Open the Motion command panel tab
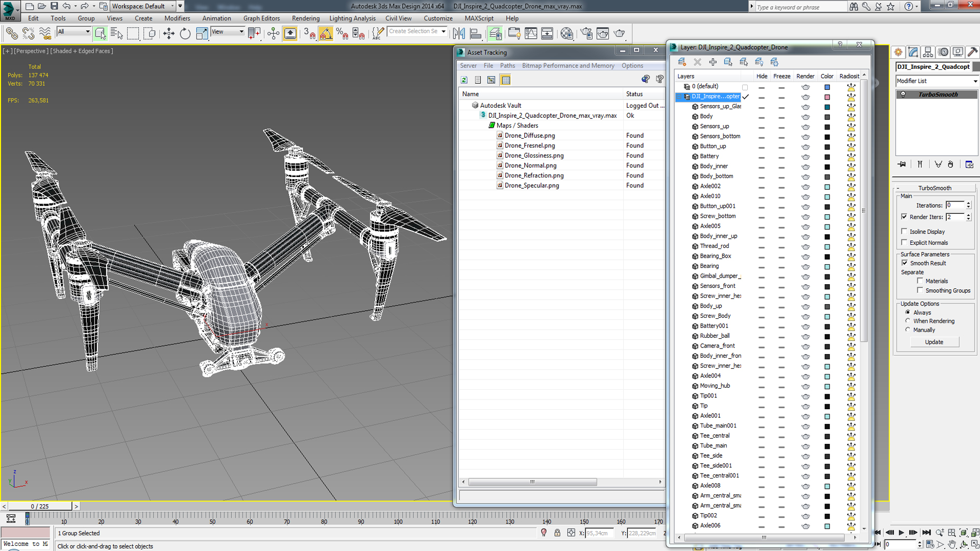This screenshot has height=551, width=980. pyautogui.click(x=943, y=52)
